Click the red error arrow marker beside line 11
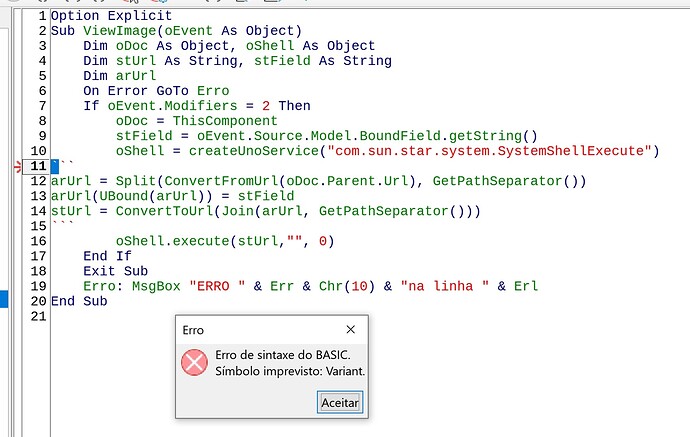The image size is (690, 437). click(18, 167)
